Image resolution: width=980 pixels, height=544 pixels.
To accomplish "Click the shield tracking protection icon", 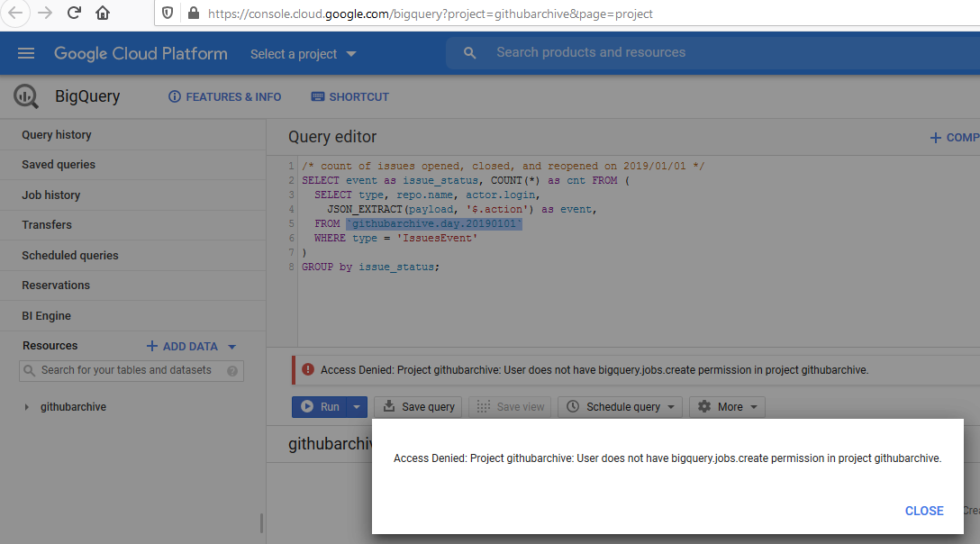I will 168,14.
